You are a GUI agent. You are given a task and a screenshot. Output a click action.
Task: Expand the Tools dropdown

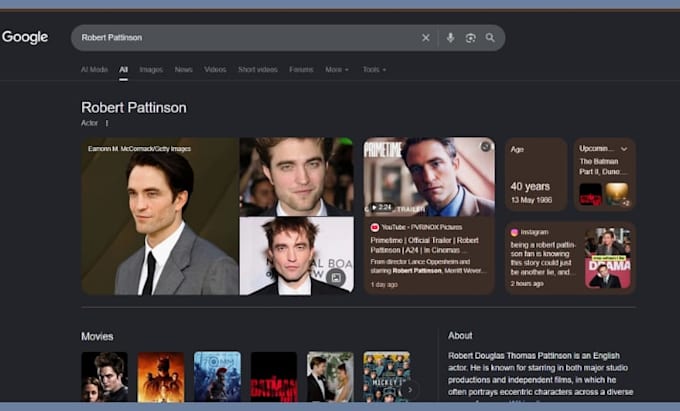coord(374,69)
